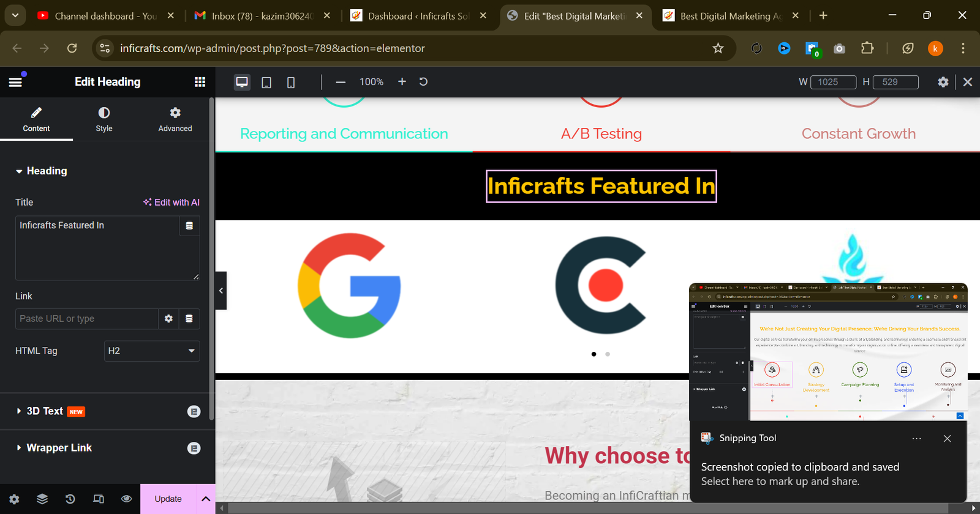
Task: Expand the 3D Text section
Action: 45,411
